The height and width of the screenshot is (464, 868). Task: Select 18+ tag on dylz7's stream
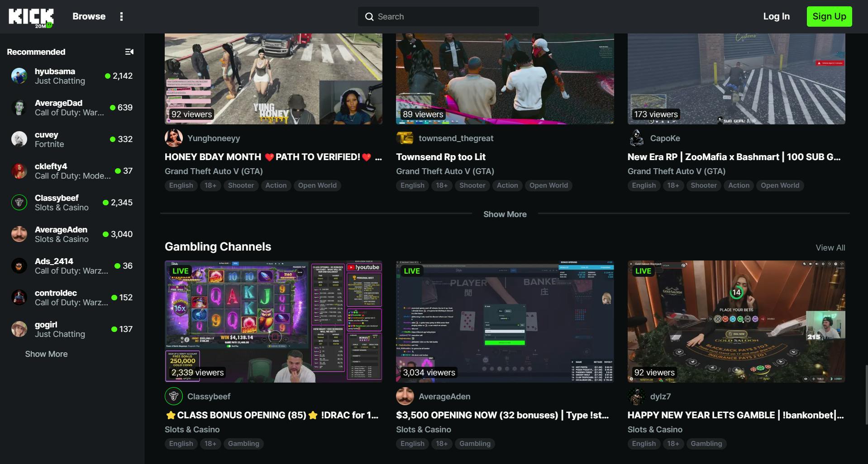pyautogui.click(x=673, y=444)
